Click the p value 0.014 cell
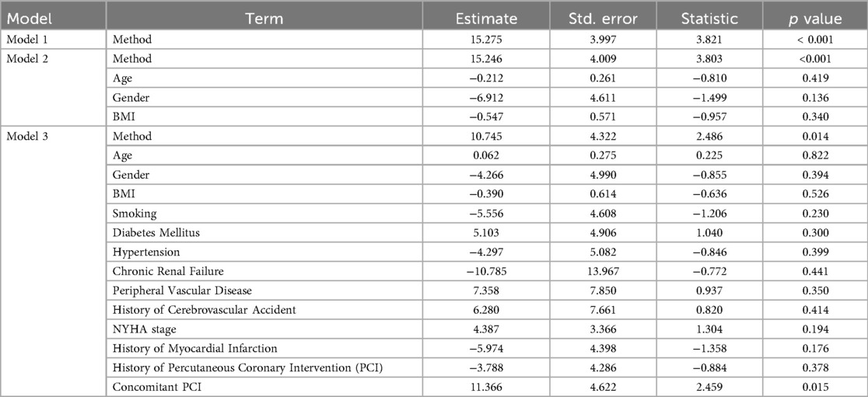868x397 pixels. [815, 136]
